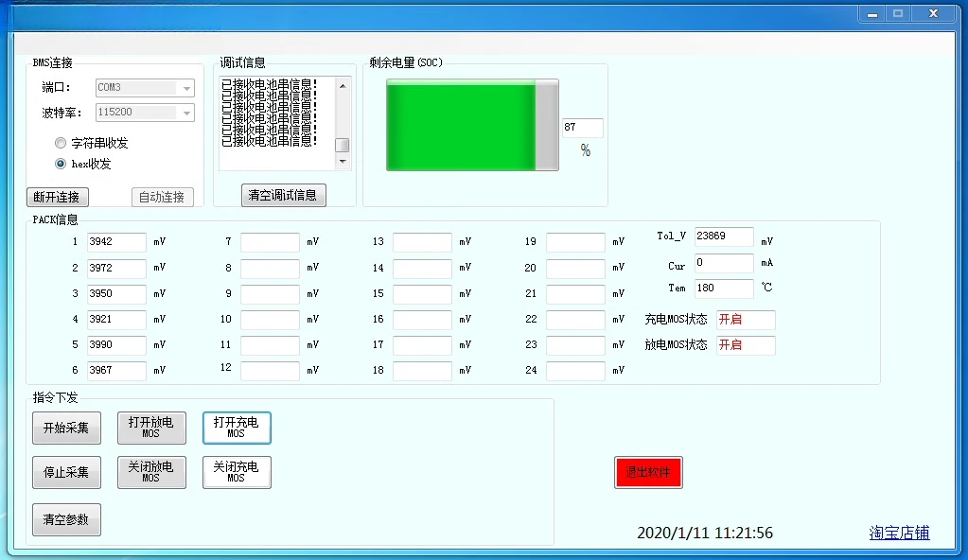968x560 pixels.
Task: Click the empty cell 13 voltage field
Action: click(422, 242)
